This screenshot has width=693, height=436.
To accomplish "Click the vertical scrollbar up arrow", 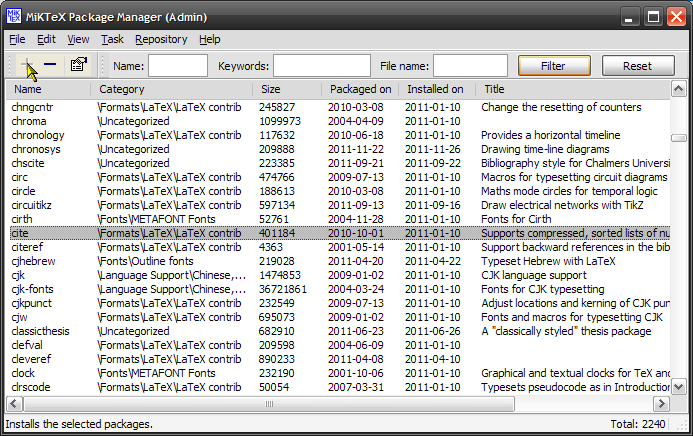I will [678, 89].
